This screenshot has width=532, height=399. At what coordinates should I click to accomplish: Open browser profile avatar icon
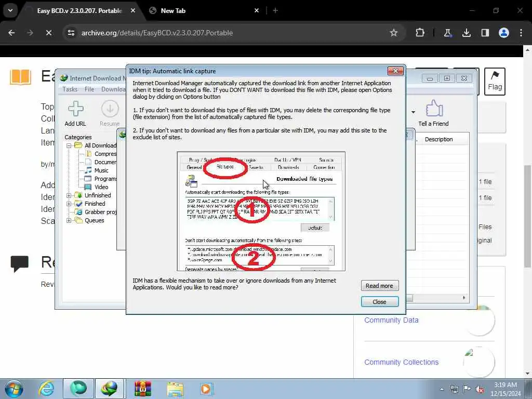[504, 33]
